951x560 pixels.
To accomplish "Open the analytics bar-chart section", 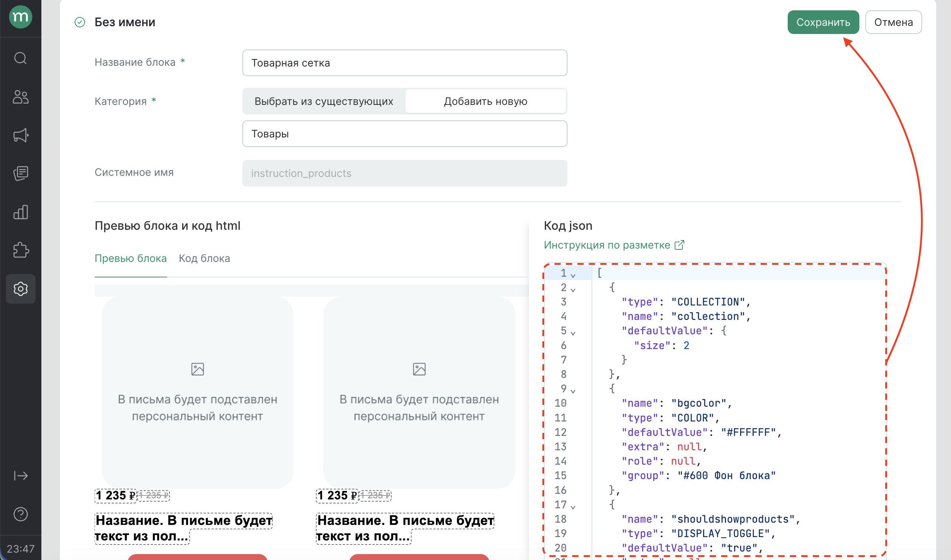I will point(20,212).
